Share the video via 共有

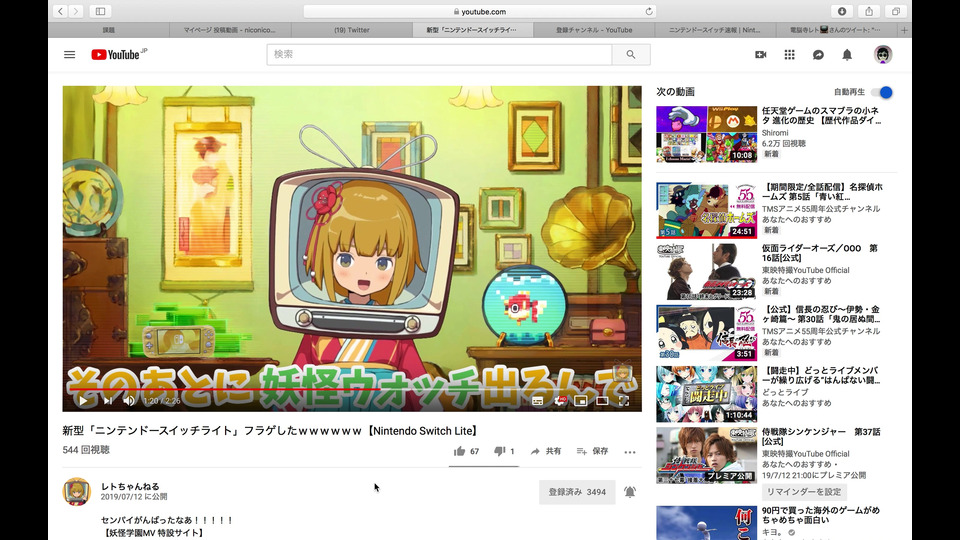[x=546, y=451]
